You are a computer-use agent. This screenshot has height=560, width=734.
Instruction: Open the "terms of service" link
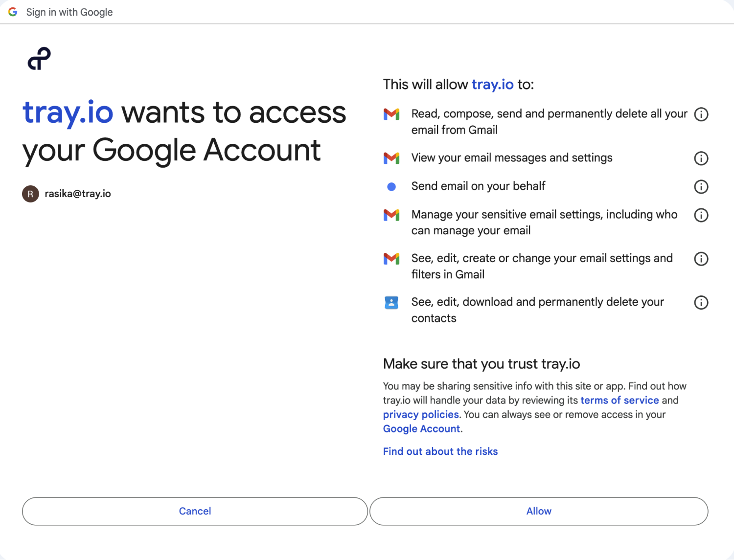619,401
